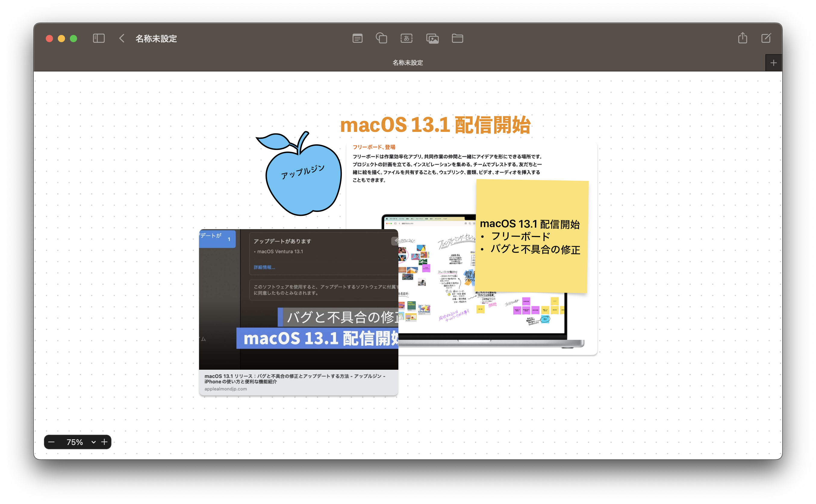Minimize the window with the yellow button
The height and width of the screenshot is (504, 816).
(61, 39)
